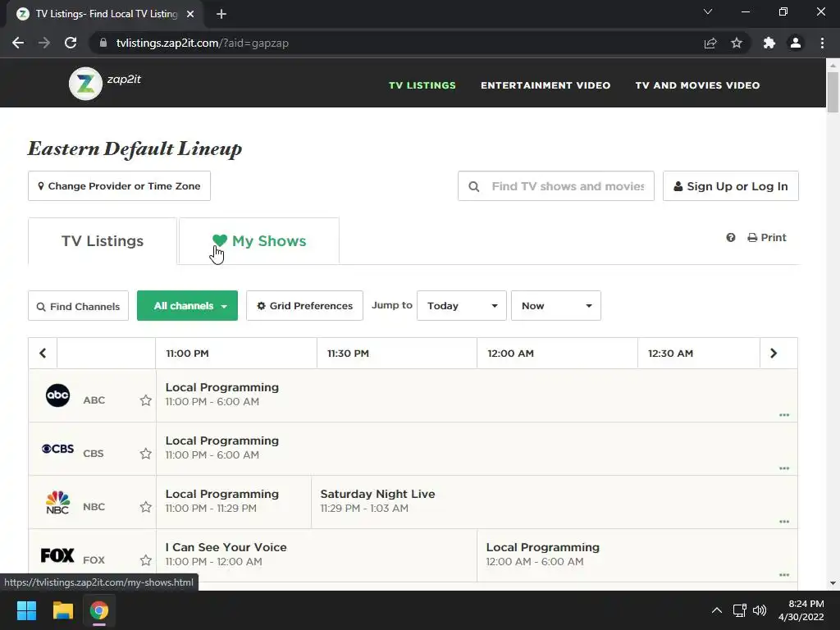840x630 pixels.
Task: Click the page vertical scrollbar thumb
Action: [833, 92]
